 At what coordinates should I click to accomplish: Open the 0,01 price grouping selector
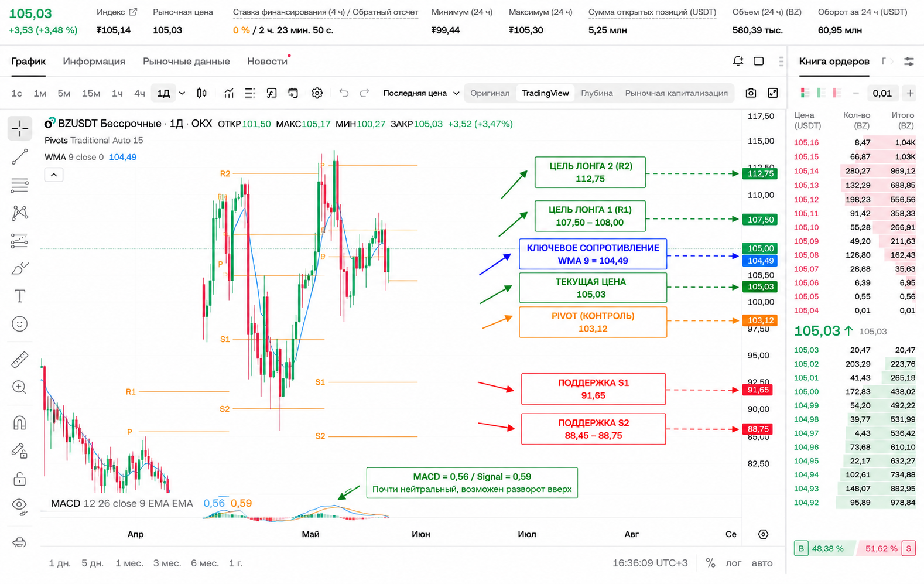882,93
